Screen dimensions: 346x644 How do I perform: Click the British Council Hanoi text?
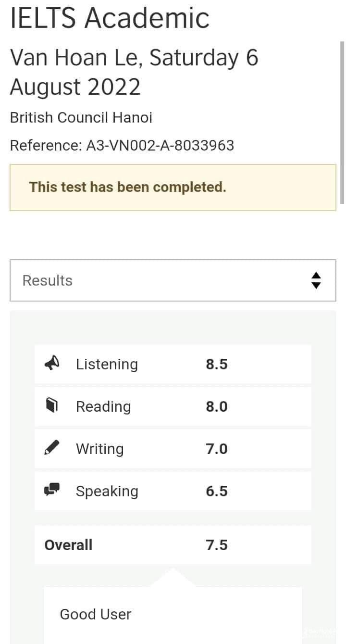(x=81, y=118)
